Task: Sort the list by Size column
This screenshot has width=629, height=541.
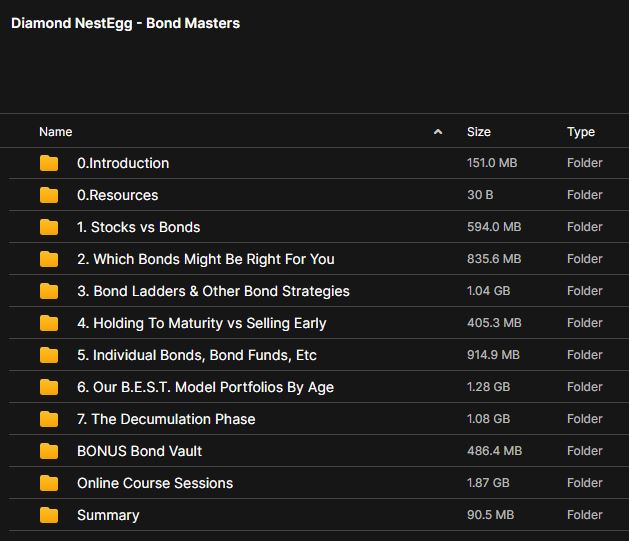Action: click(478, 132)
